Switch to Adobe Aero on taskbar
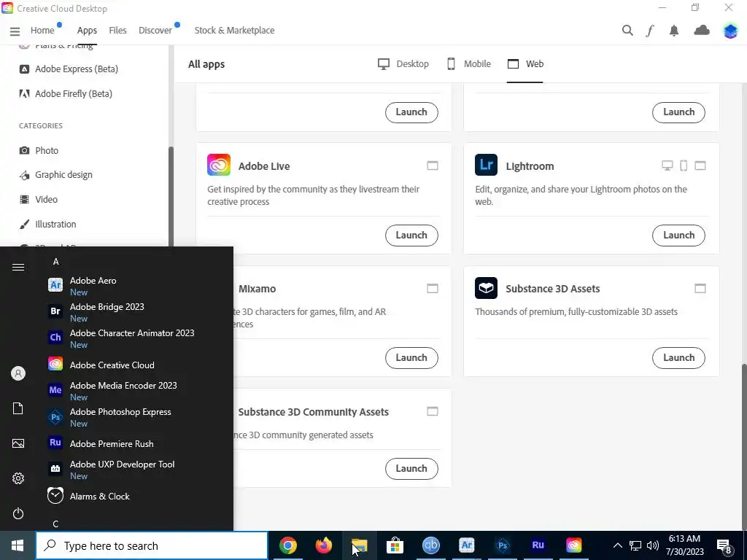The width and height of the screenshot is (747, 560). 466,545
